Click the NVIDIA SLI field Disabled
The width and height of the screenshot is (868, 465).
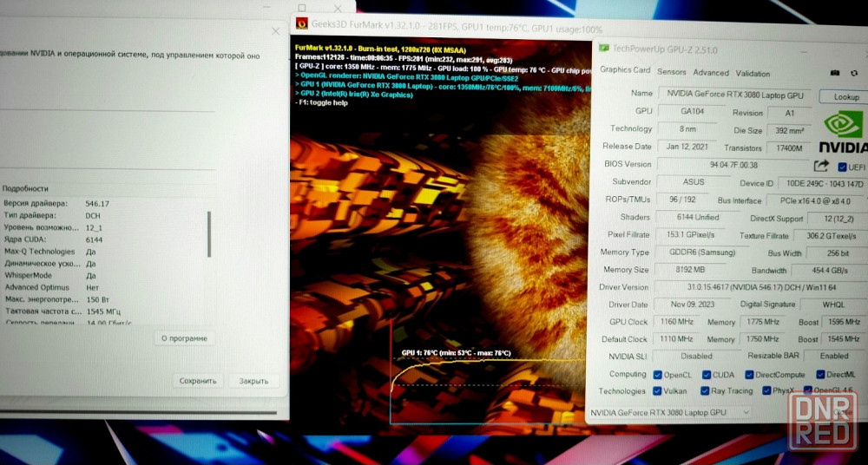click(x=696, y=356)
